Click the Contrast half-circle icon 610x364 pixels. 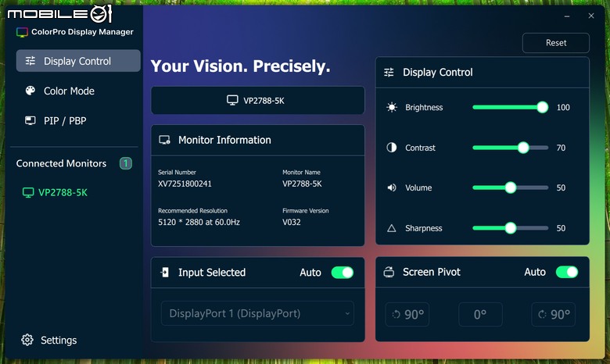[391, 148]
